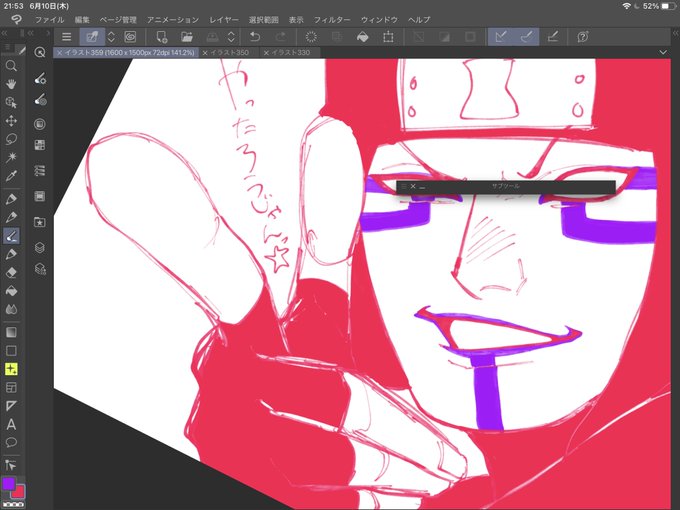The width and height of the screenshot is (680, 510).
Task: Toggle Snap to Special Ruler
Action: [x=526, y=37]
